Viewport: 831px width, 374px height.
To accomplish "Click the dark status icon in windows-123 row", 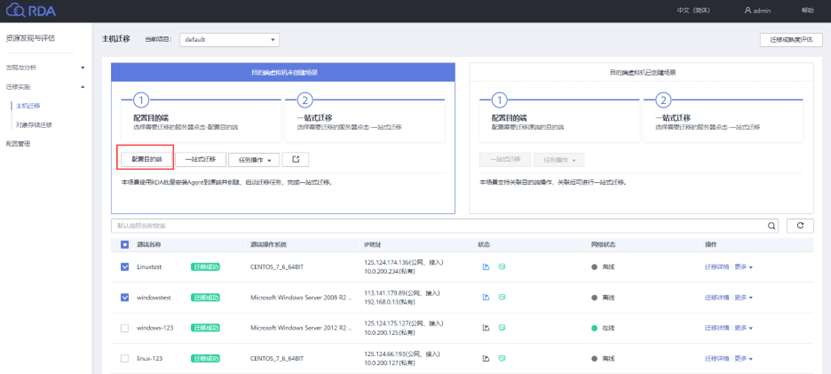I will pyautogui.click(x=485, y=328).
